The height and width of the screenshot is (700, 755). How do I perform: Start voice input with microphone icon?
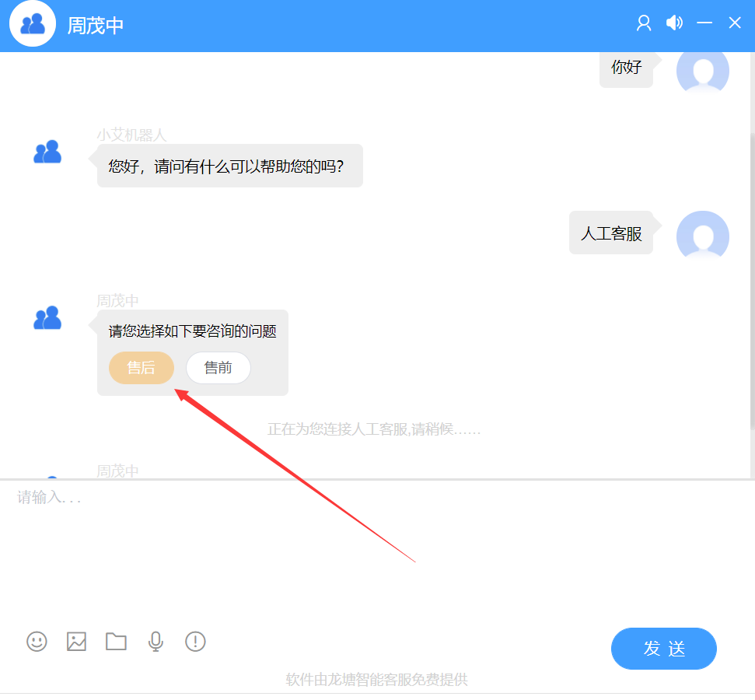pos(156,641)
